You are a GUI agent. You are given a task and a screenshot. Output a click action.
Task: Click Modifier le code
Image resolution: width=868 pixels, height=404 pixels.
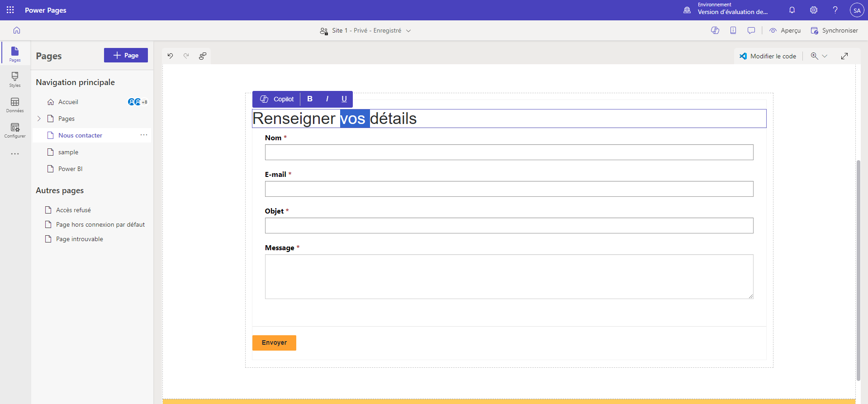[x=768, y=56]
